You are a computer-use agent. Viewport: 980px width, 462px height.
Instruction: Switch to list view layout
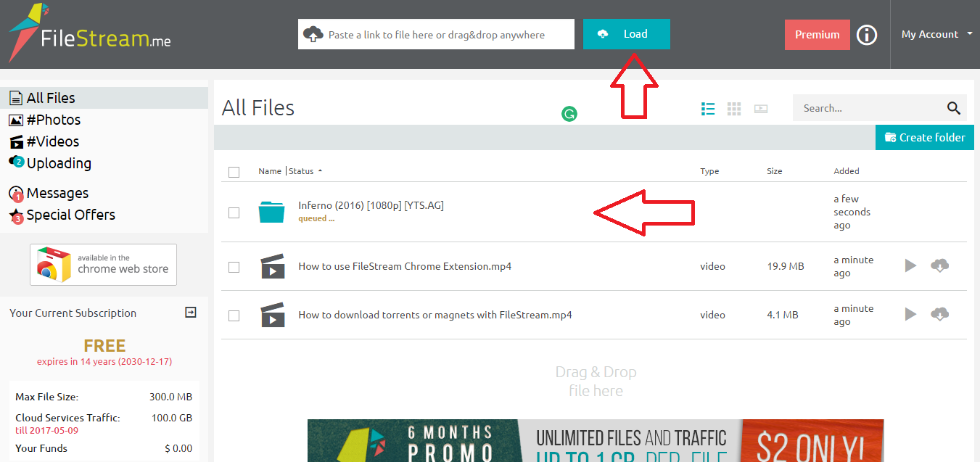708,109
